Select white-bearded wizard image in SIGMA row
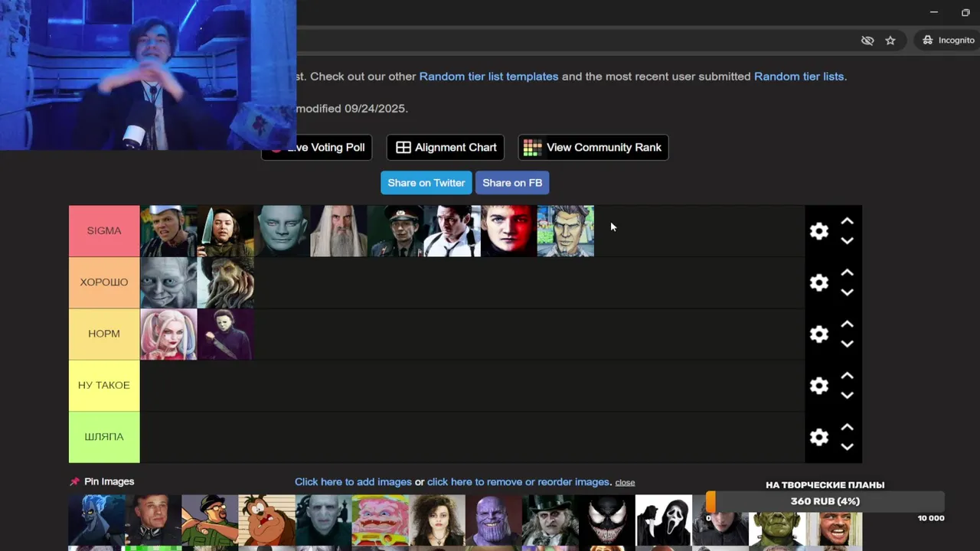 click(x=338, y=230)
